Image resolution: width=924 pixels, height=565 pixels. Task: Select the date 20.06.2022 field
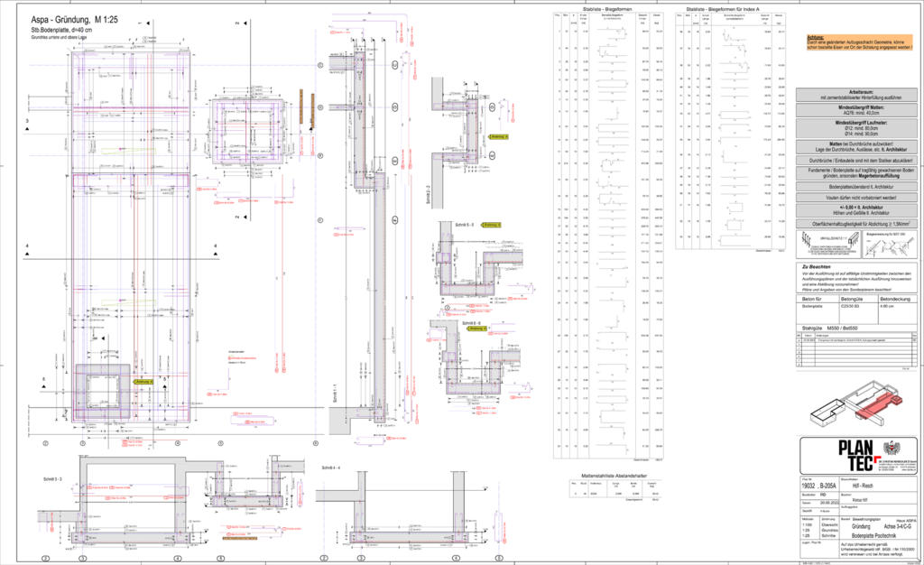coord(827,503)
